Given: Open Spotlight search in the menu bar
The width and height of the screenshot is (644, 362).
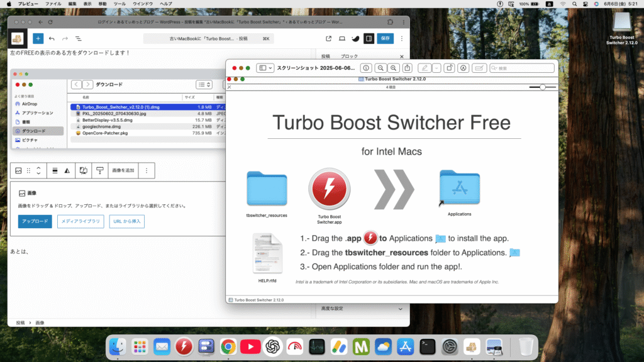Looking at the screenshot, I should 574,4.
